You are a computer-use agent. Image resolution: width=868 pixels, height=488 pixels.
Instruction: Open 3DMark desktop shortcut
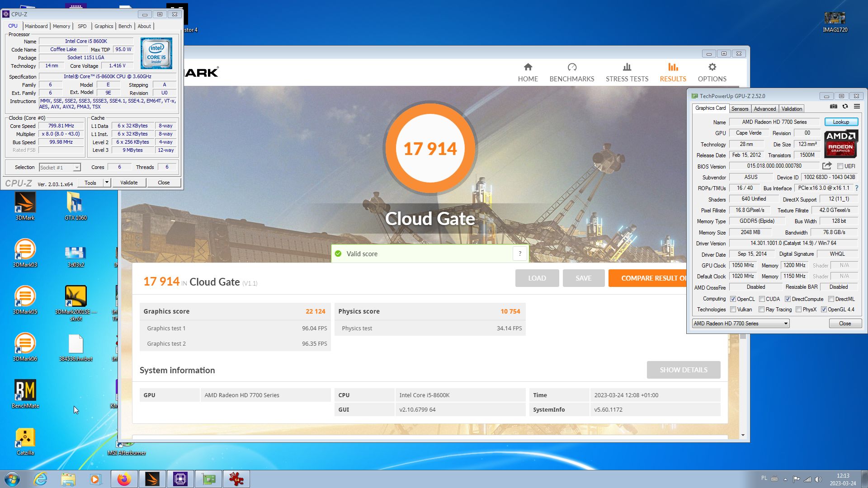click(25, 206)
